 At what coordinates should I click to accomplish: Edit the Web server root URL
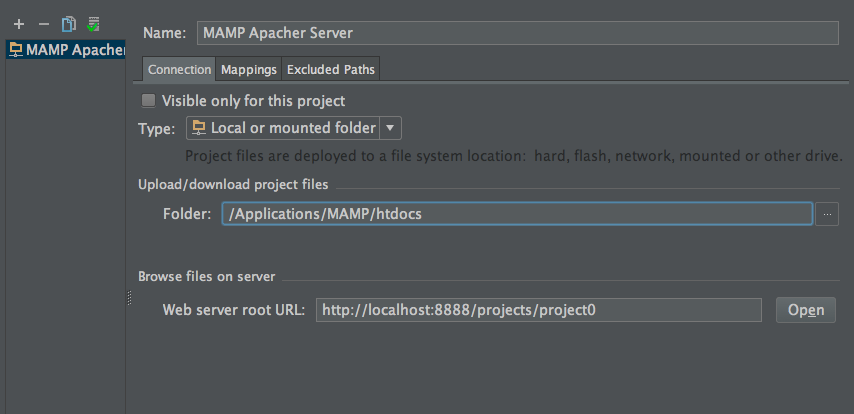pos(539,310)
